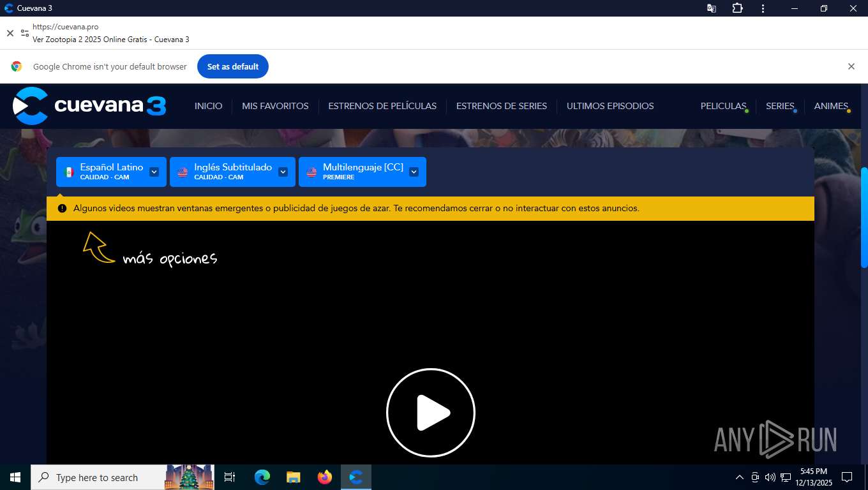Viewport: 868px width, 490px height.
Task: Browse the ANIMES category
Action: [832, 106]
